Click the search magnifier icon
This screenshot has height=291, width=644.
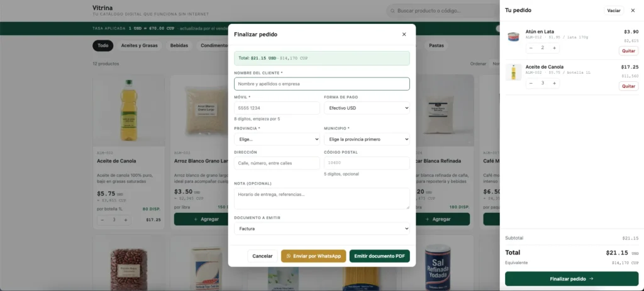[392, 11]
